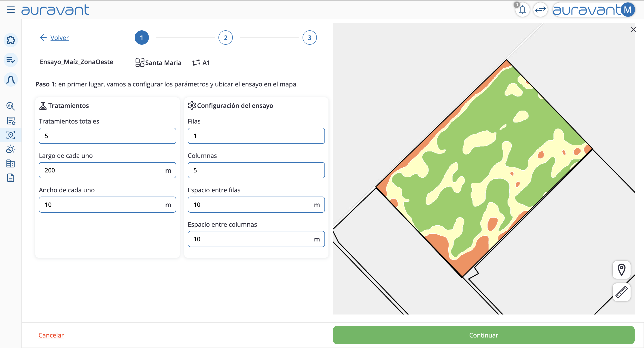This screenshot has height=348, width=644.
Task: Select the ruler measure tool on map
Action: pos(621,292)
